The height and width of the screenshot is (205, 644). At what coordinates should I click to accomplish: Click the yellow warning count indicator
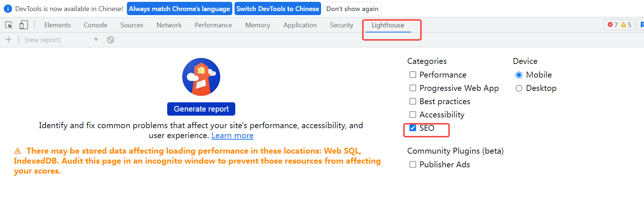tap(626, 25)
